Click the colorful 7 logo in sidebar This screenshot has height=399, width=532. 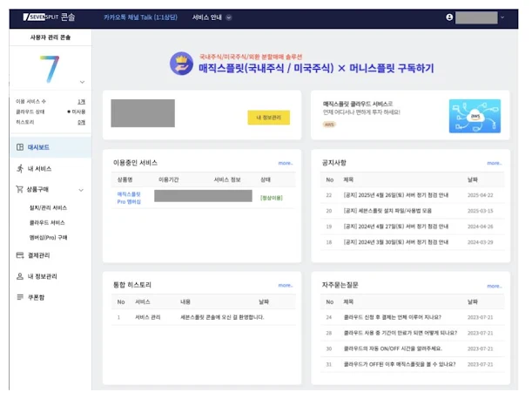(x=50, y=69)
